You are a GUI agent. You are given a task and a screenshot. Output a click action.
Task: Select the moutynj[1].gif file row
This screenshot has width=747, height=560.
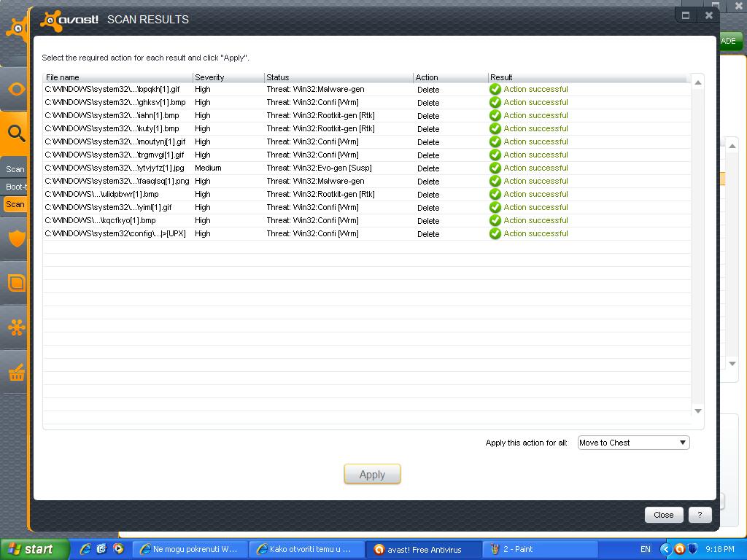pyautogui.click(x=367, y=141)
